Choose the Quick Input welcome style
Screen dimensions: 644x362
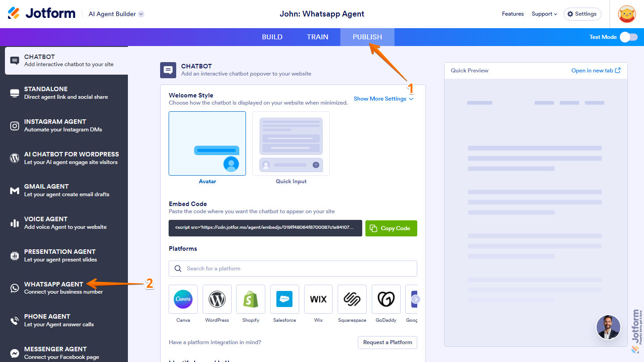291,143
